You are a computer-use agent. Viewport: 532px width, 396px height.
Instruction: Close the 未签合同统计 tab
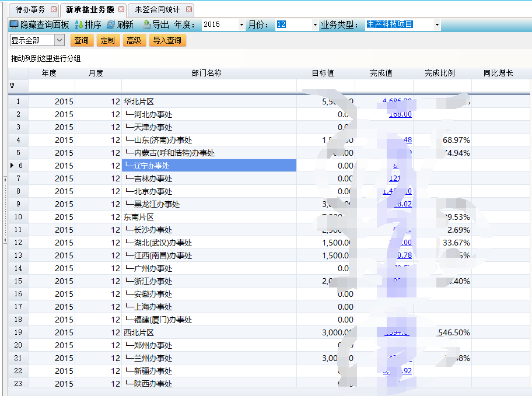coord(189,10)
